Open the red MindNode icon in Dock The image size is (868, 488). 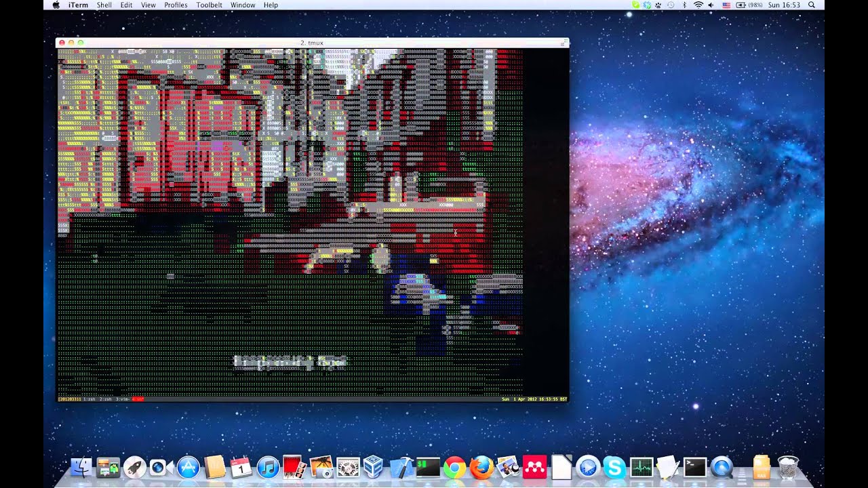(534, 467)
